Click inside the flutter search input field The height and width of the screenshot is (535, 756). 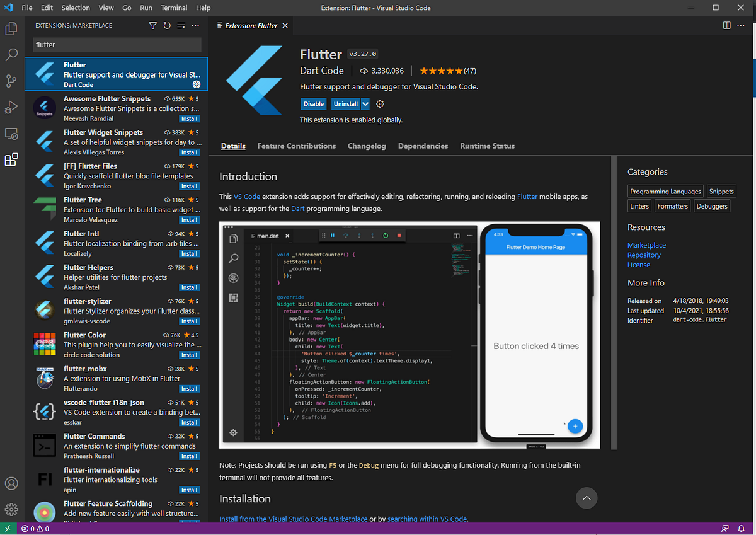pyautogui.click(x=117, y=45)
